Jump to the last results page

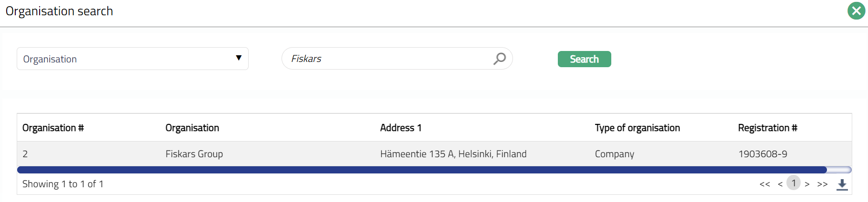822,184
